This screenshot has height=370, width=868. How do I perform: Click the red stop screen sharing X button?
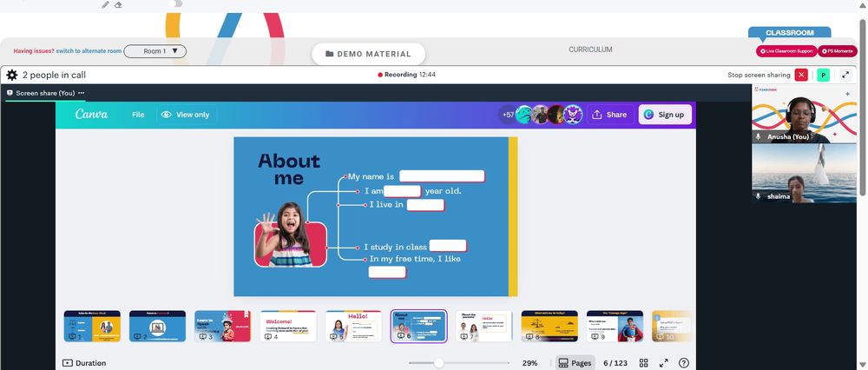tap(801, 75)
